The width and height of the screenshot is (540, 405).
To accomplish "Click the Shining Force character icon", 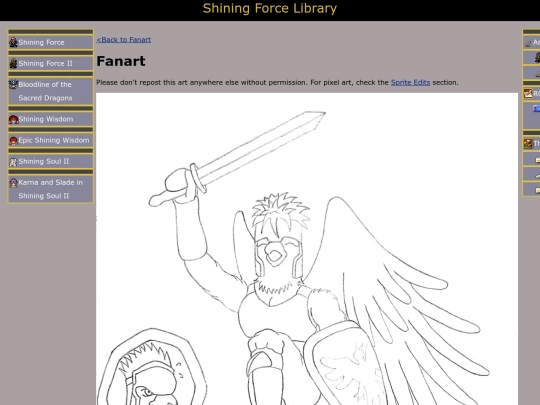I will coord(13,42).
